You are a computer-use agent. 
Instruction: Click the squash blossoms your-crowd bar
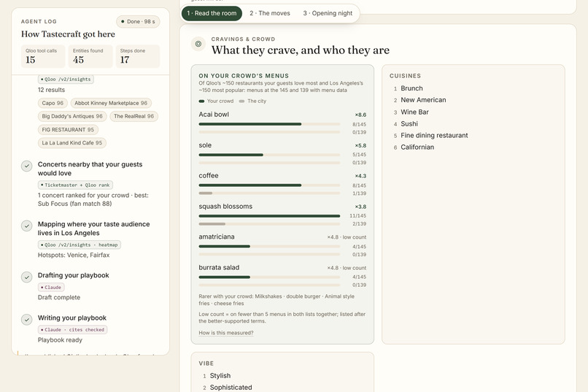click(269, 216)
